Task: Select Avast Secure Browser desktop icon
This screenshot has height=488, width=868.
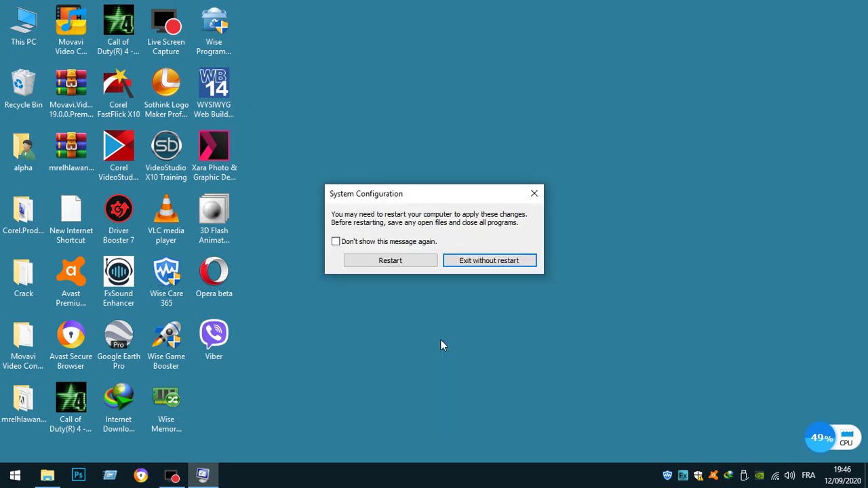Action: [x=71, y=346]
